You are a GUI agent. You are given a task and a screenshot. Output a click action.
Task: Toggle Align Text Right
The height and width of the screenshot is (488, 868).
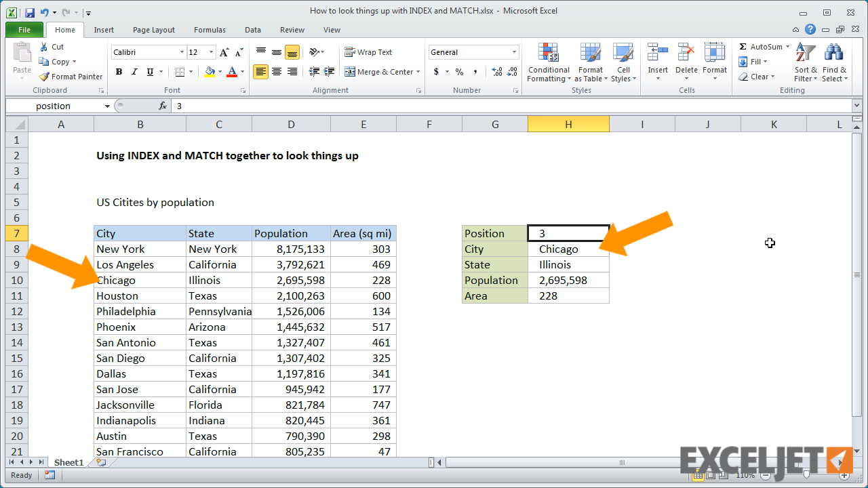coord(292,72)
